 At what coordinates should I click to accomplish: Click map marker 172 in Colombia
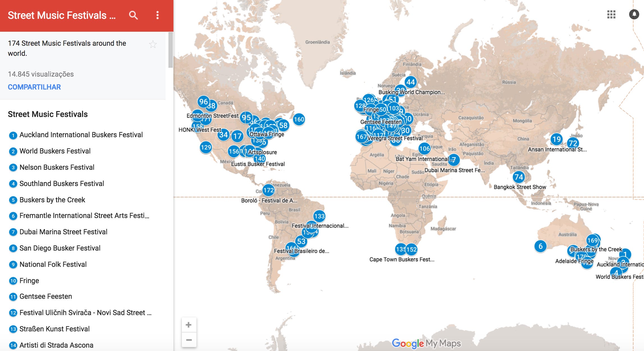point(269,190)
